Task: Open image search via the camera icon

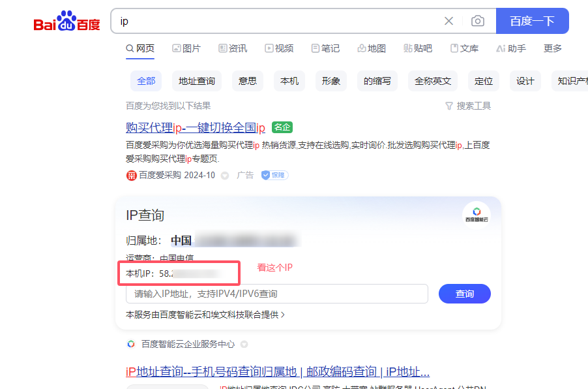Action: click(477, 21)
